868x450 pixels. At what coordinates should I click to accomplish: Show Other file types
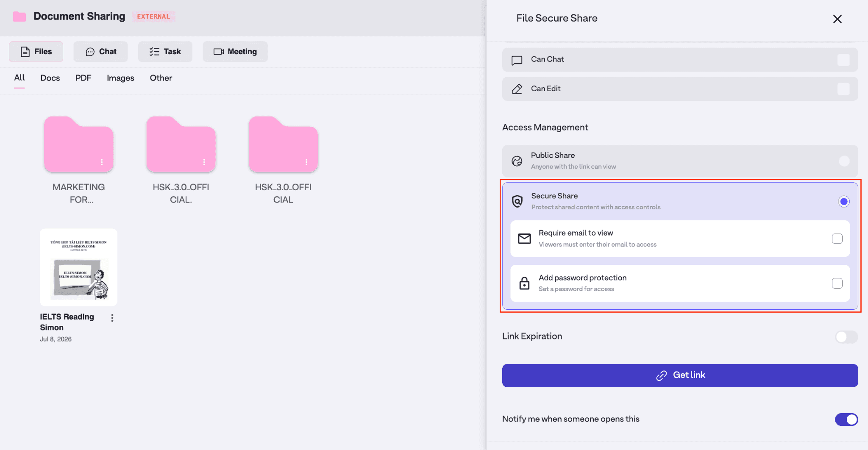pos(161,78)
